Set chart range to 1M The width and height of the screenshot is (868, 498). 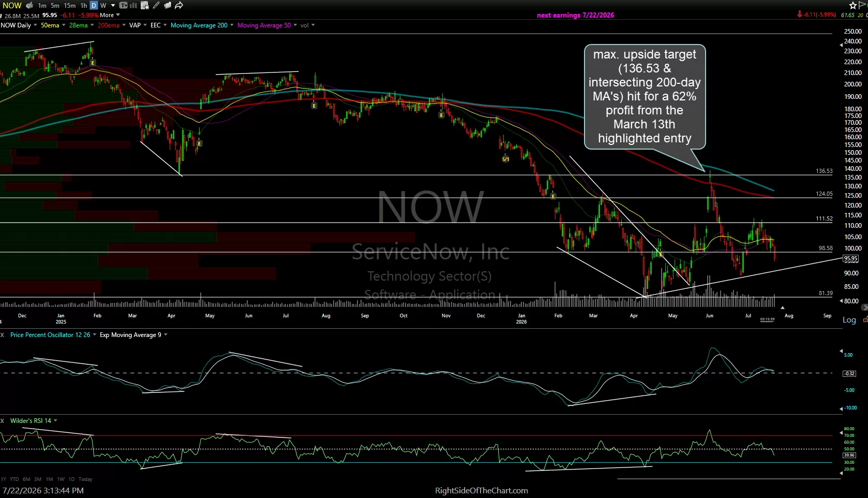click(49, 479)
